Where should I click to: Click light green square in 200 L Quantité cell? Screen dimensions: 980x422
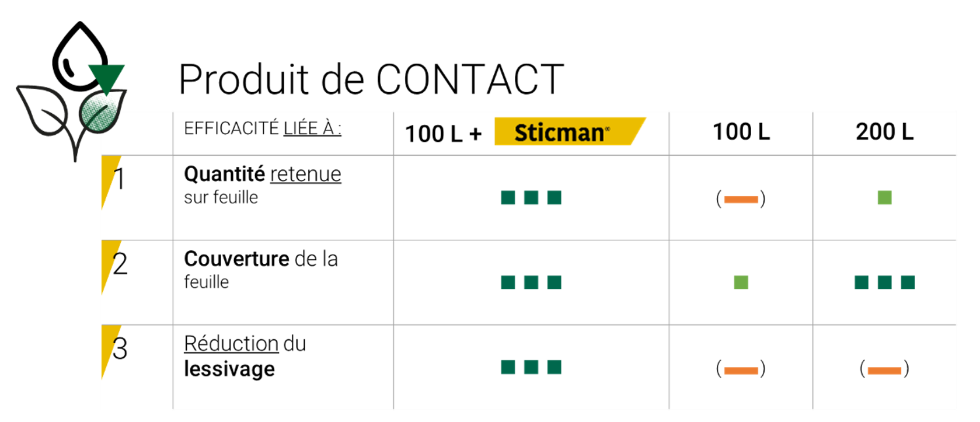click(x=885, y=198)
